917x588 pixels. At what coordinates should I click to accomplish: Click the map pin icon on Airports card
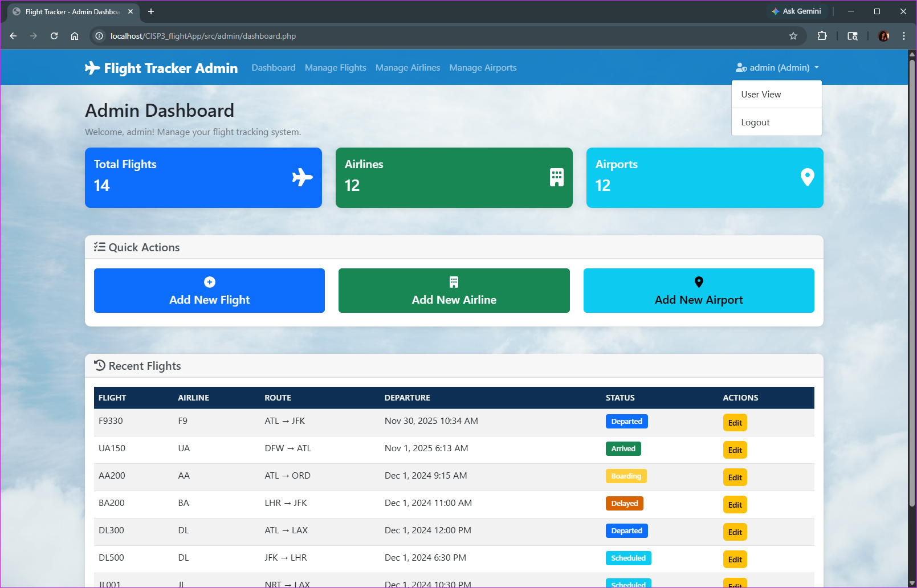coord(807,177)
